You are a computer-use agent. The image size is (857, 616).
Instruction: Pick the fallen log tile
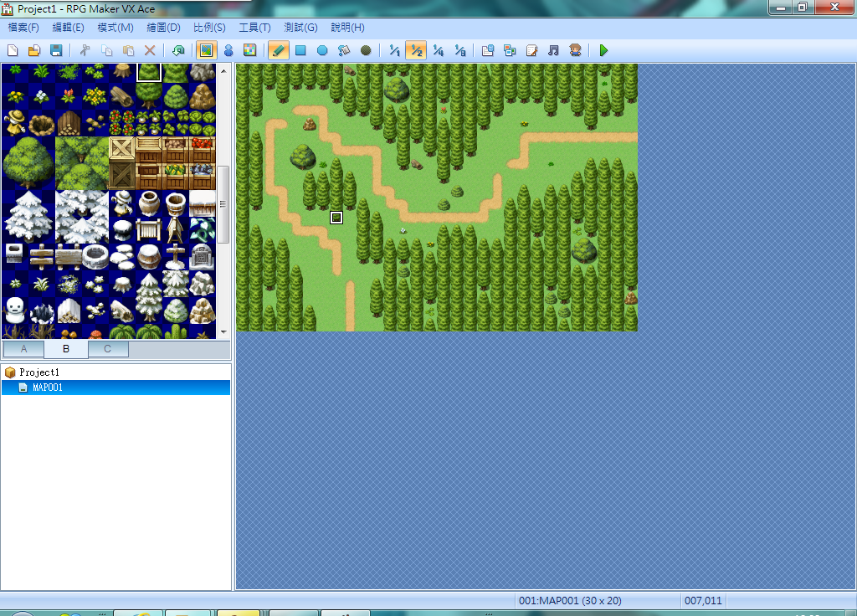(122, 95)
